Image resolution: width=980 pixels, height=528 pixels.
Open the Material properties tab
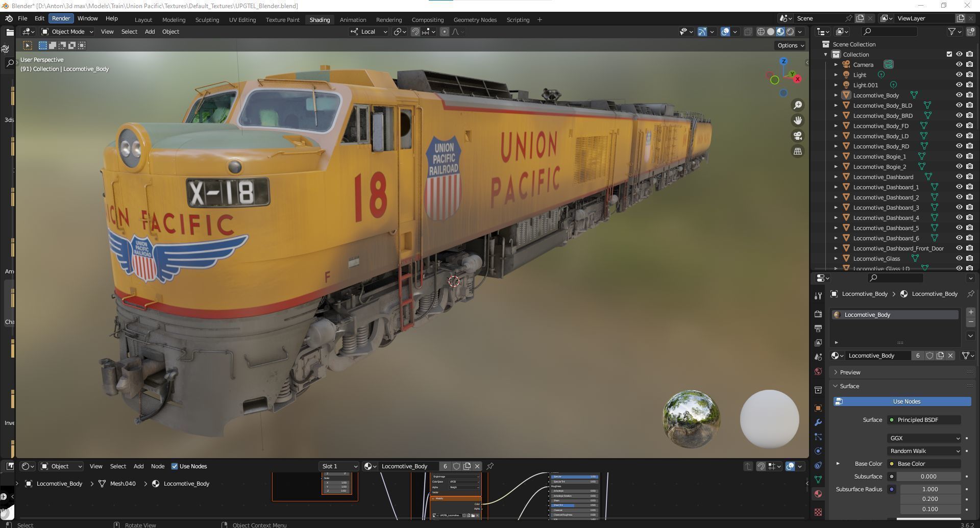pos(818,494)
